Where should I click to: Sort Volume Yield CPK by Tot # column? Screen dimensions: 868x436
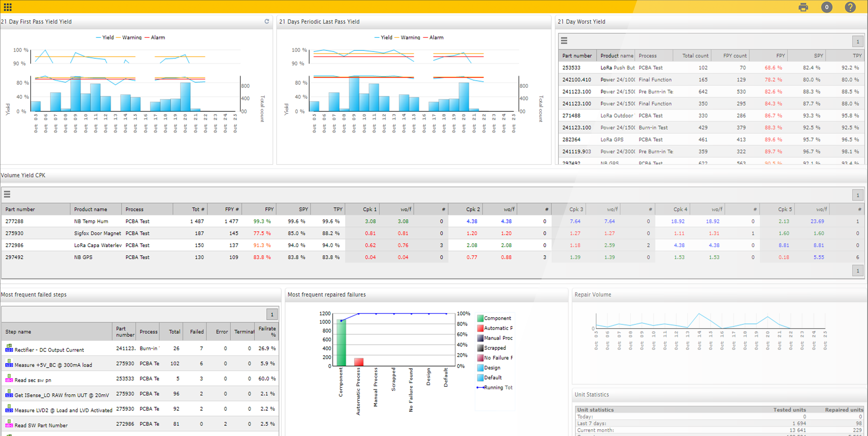190,209
